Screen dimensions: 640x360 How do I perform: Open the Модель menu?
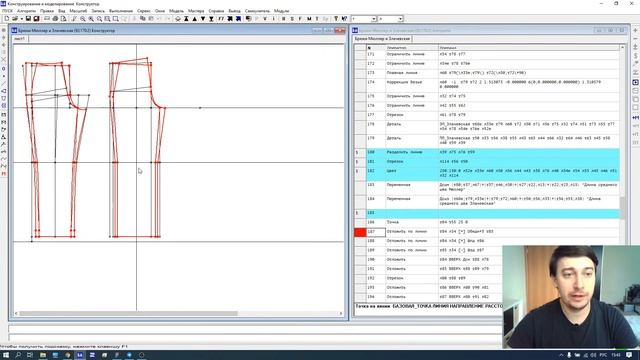click(x=176, y=11)
